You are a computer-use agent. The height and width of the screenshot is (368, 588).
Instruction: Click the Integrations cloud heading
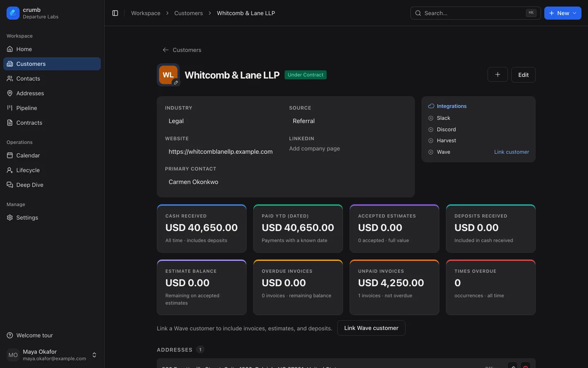coord(447,106)
